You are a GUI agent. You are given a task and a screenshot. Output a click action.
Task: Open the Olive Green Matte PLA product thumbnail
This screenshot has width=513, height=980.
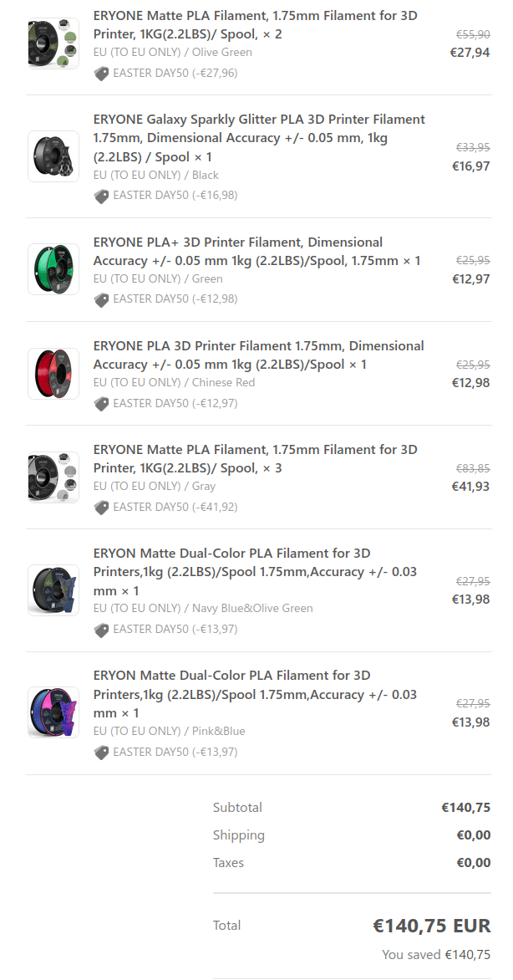pos(53,43)
